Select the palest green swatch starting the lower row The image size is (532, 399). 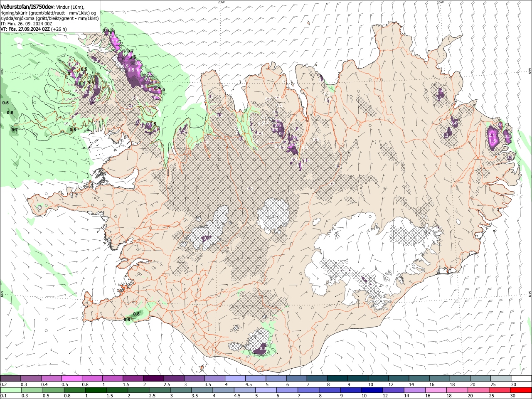10,390
